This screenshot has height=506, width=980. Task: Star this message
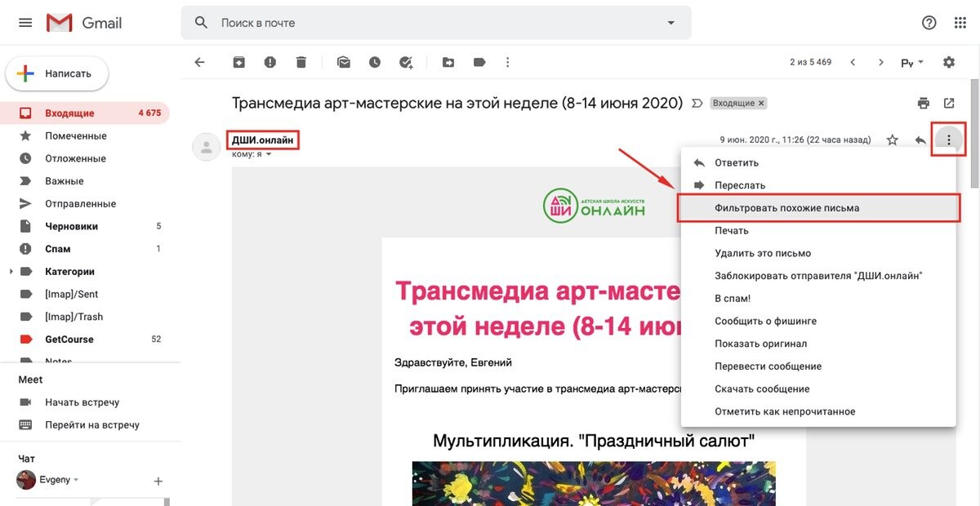[x=893, y=140]
